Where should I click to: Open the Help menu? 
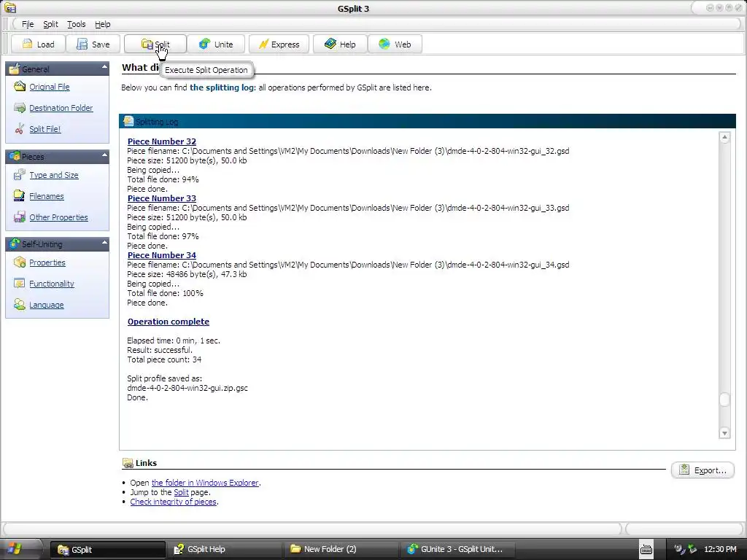pos(102,24)
